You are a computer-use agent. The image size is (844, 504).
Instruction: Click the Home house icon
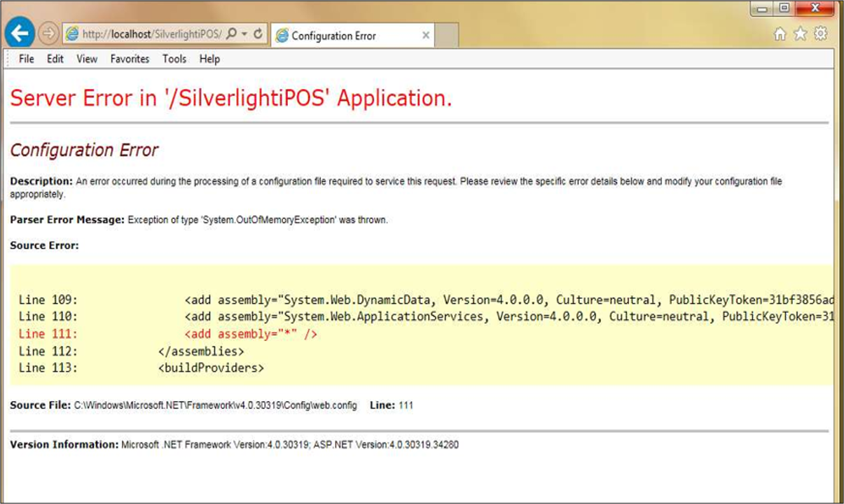click(x=780, y=34)
